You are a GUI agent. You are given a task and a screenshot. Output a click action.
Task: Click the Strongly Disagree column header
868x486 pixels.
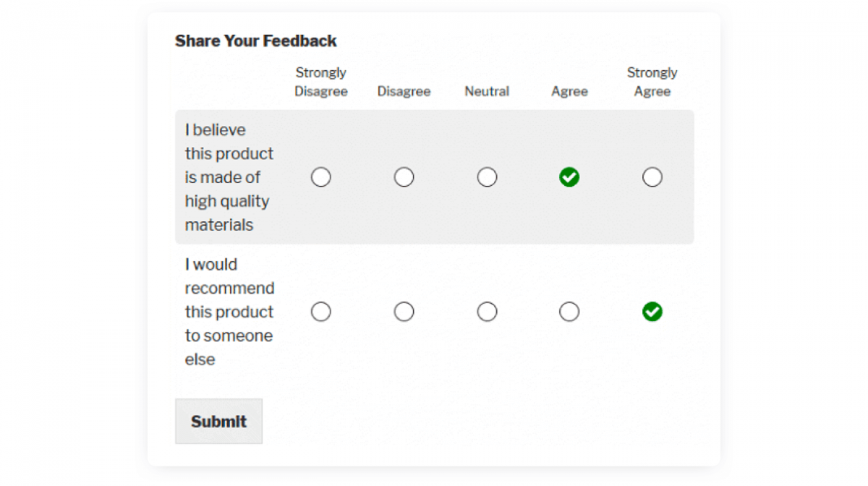(x=321, y=82)
